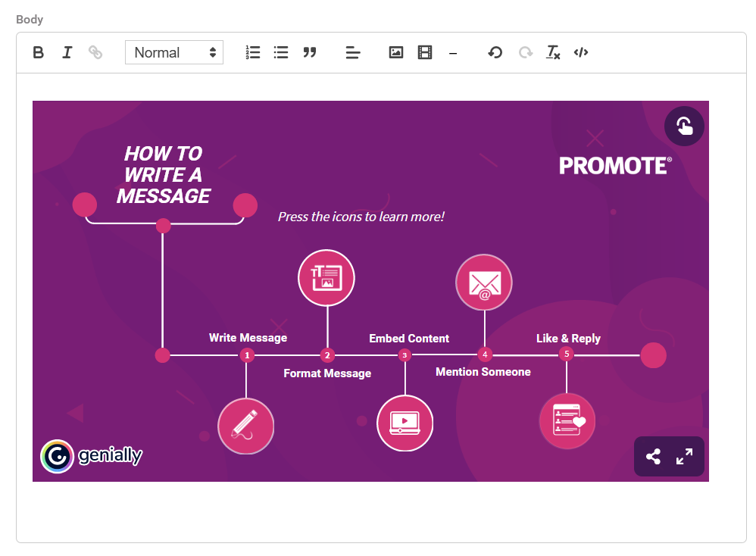
Task: Toggle bold formatting in the toolbar
Action: (39, 52)
